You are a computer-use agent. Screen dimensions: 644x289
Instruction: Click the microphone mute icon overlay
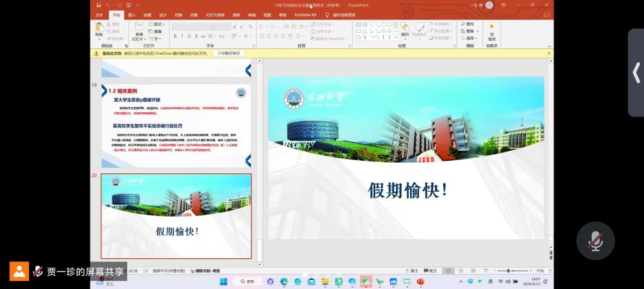tap(595, 241)
